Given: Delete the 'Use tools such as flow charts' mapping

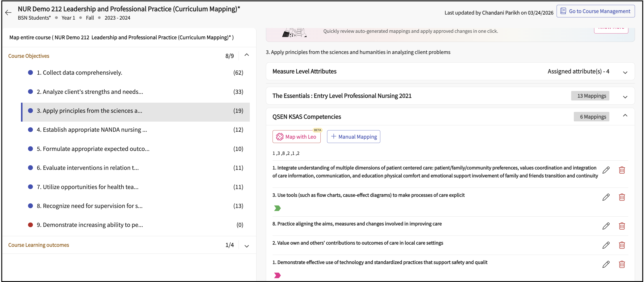Looking at the screenshot, I should (622, 197).
